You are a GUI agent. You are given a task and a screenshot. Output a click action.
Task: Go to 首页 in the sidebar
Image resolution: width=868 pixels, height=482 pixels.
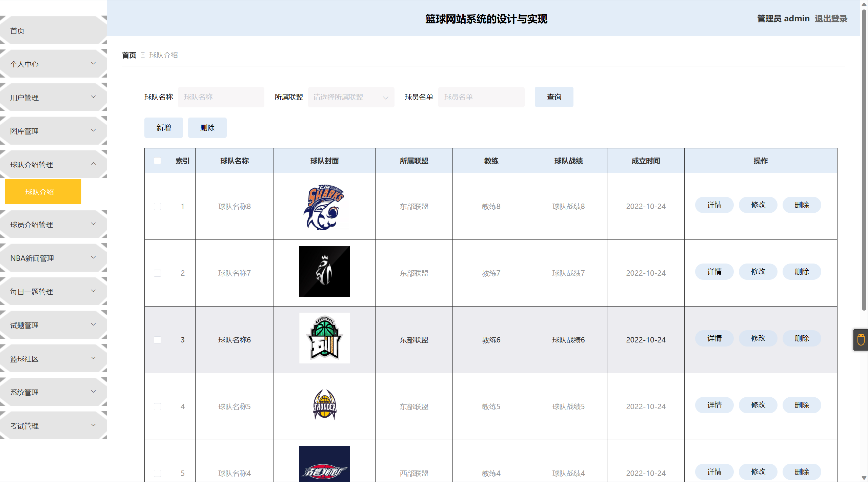click(53, 30)
